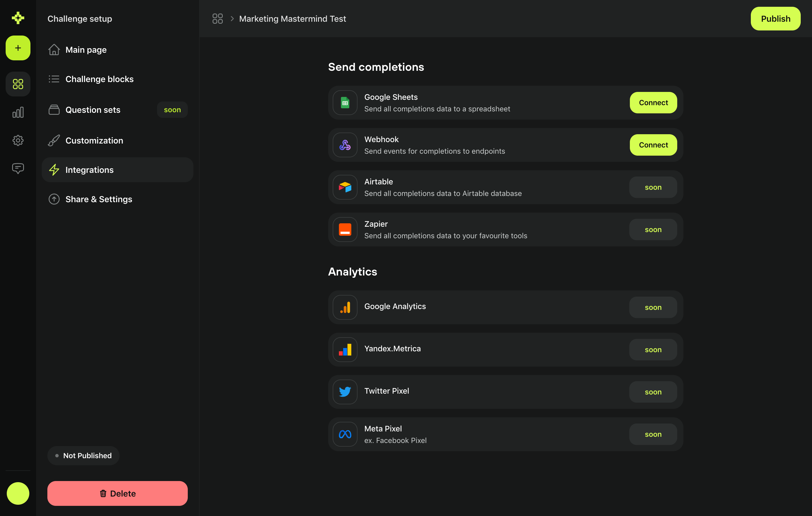Click the Zapier logo icon
This screenshot has height=516, width=812.
[x=345, y=230]
